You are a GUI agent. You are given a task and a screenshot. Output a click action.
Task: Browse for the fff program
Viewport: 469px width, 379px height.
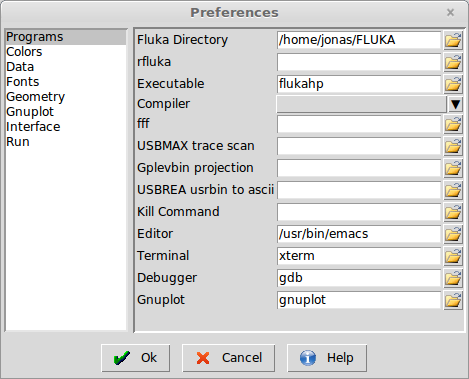453,124
